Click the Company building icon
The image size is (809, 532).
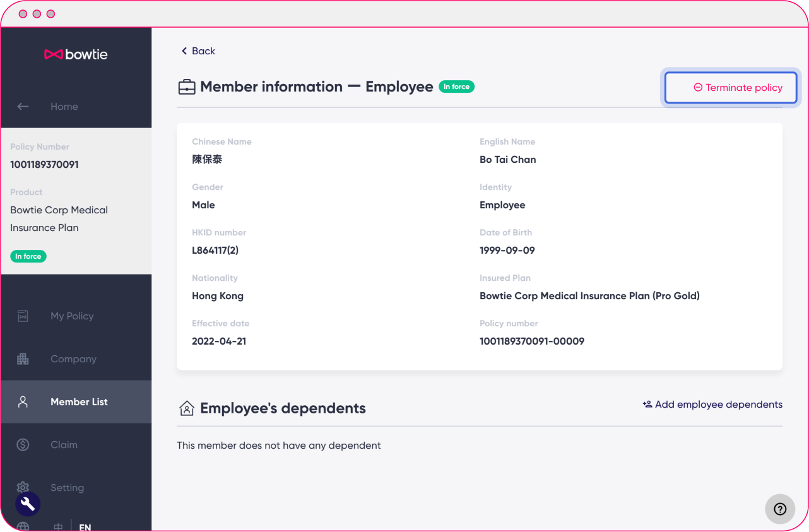tap(23, 359)
